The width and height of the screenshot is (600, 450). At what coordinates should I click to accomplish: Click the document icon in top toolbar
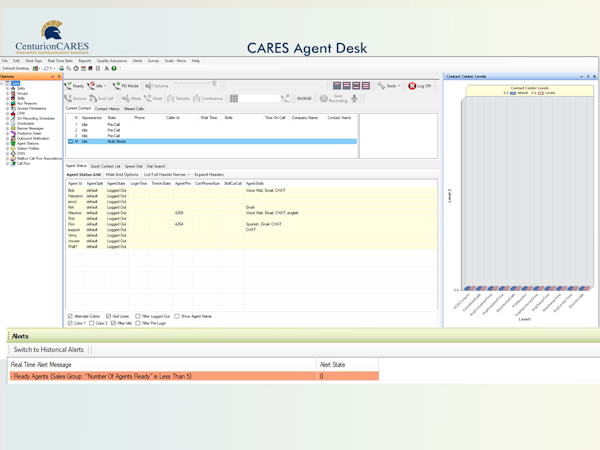coord(98,68)
